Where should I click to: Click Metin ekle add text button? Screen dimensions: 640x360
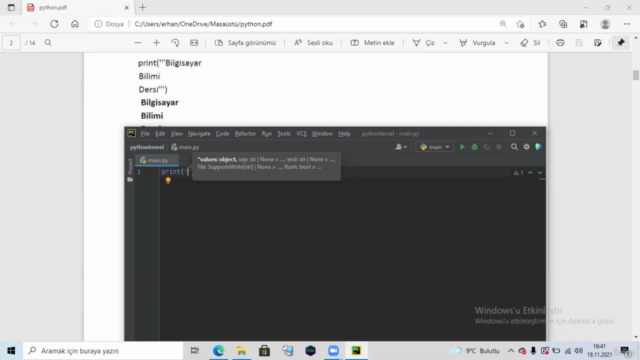click(372, 43)
